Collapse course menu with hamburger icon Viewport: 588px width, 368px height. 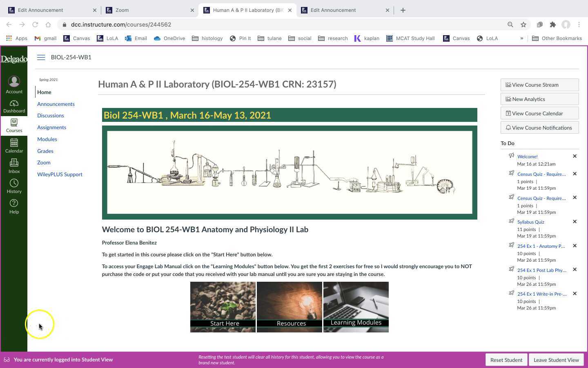tap(41, 57)
